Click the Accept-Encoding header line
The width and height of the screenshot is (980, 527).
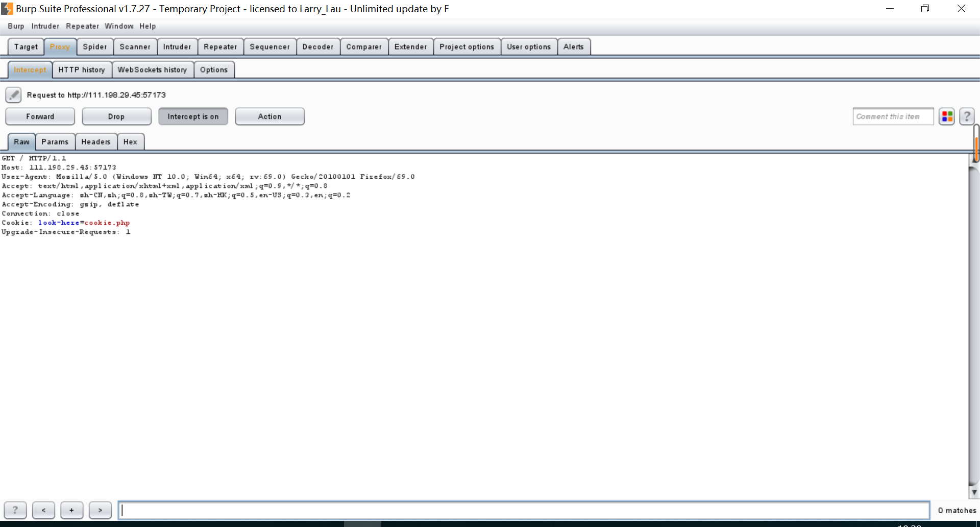click(x=70, y=204)
